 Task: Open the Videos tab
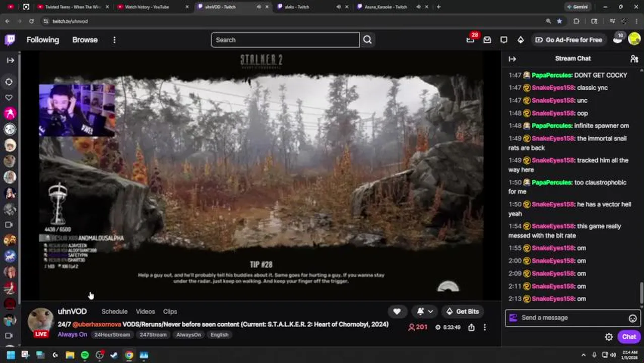point(145,312)
